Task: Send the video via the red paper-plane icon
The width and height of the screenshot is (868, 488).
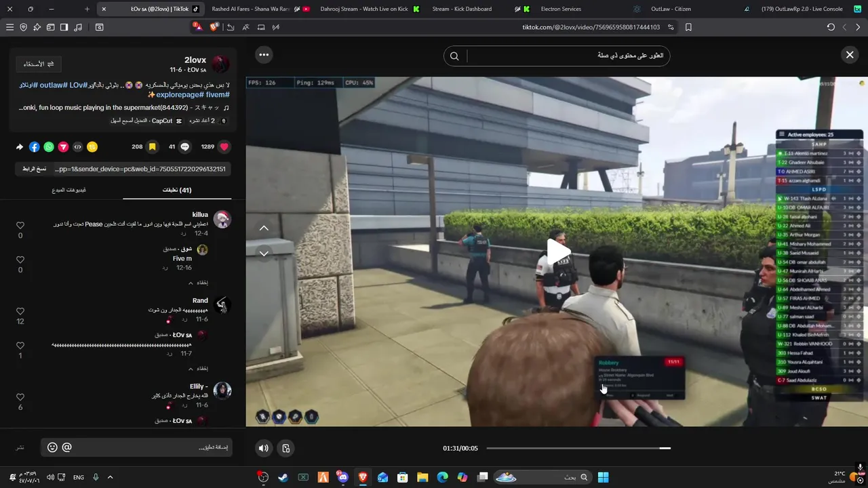Action: [63, 147]
